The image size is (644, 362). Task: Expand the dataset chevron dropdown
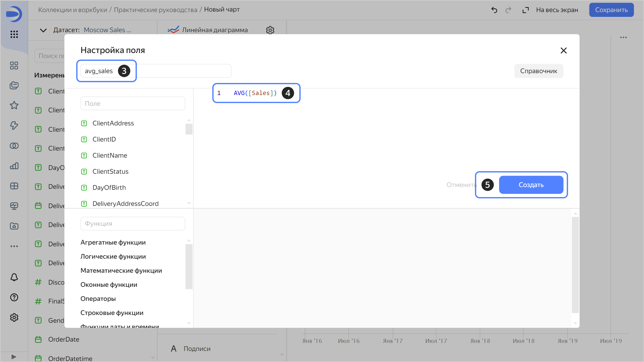click(43, 30)
